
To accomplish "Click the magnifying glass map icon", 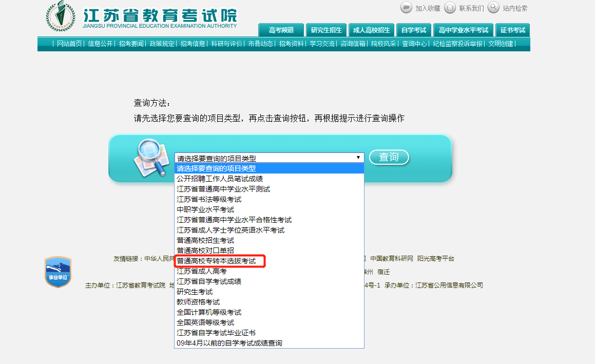I will [x=152, y=158].
